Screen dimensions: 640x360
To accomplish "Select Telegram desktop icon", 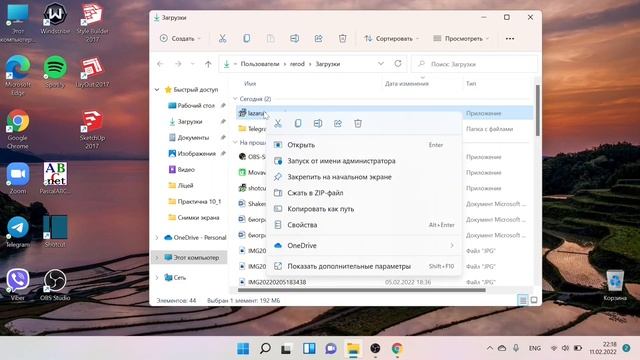I will (18, 232).
